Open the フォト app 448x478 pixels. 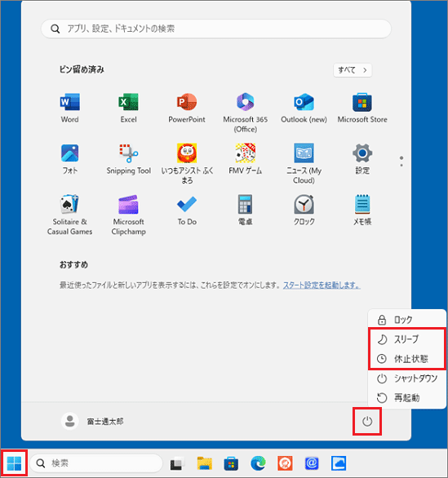click(x=70, y=159)
